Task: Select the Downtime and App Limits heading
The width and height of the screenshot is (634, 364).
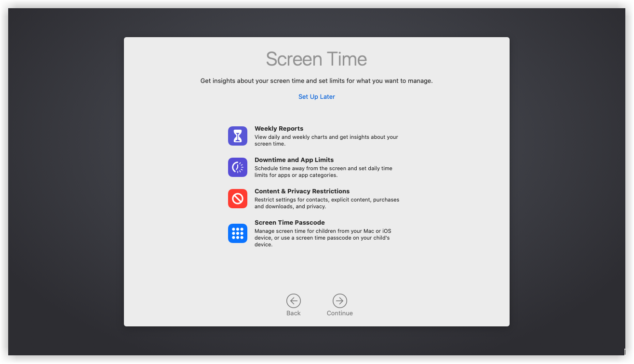Action: click(x=294, y=160)
